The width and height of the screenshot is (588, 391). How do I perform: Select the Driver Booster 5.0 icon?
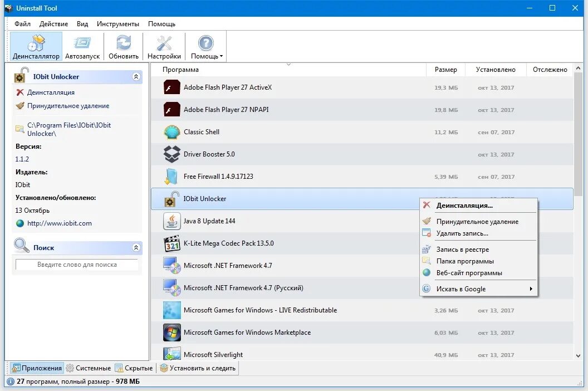171,154
